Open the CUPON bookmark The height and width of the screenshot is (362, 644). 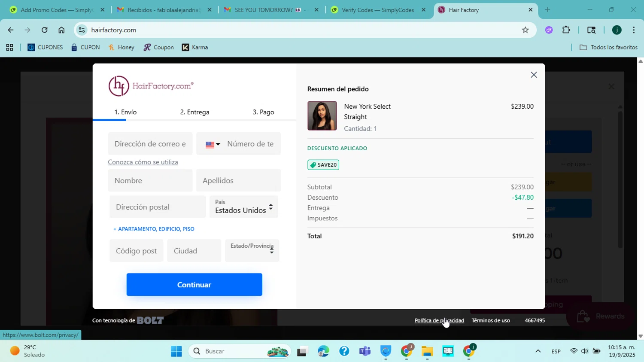pos(85,48)
